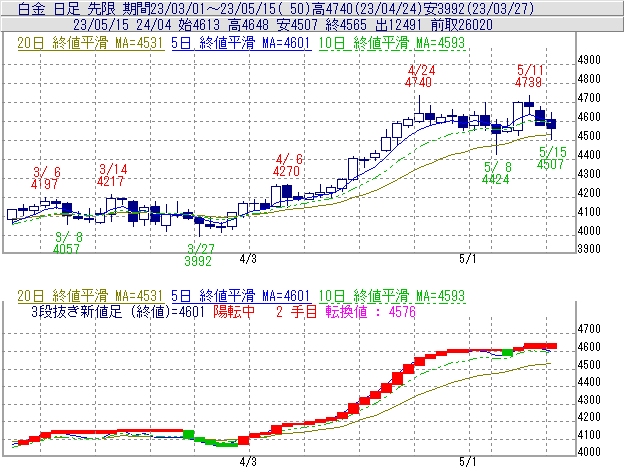Click the red 陽転中 status text
Image resolution: width=624 pixels, height=475 pixels.
pyautogui.click(x=234, y=312)
